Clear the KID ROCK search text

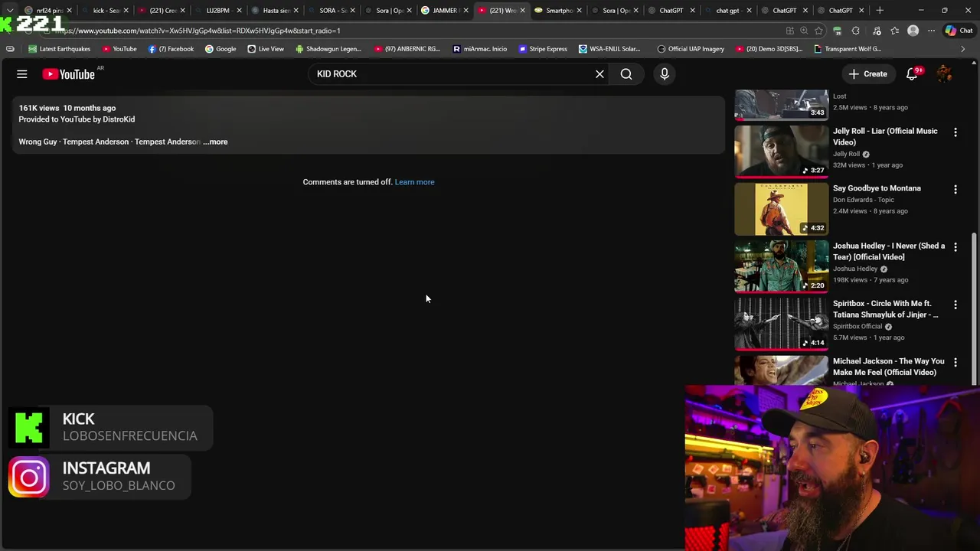[x=599, y=74]
